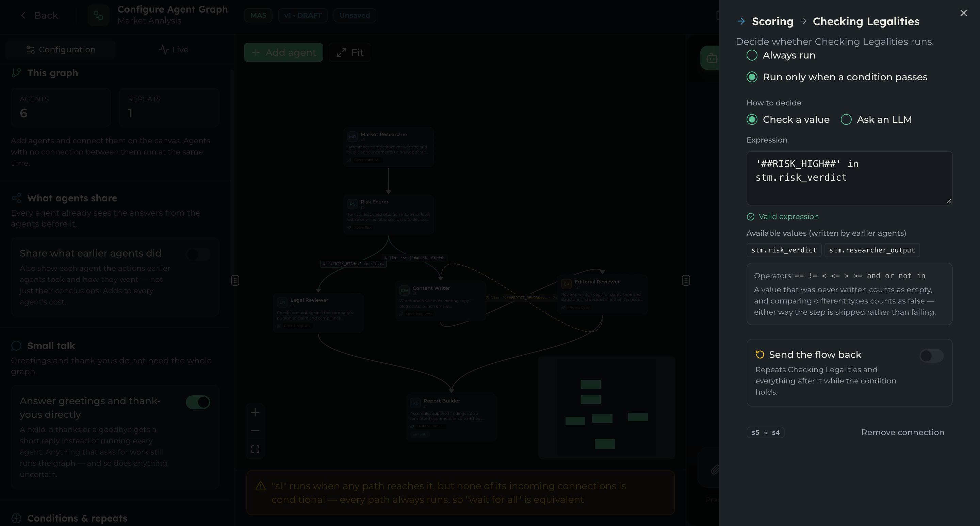Zoom out on the canvas with minus
The height and width of the screenshot is (526, 980).
coord(255,430)
